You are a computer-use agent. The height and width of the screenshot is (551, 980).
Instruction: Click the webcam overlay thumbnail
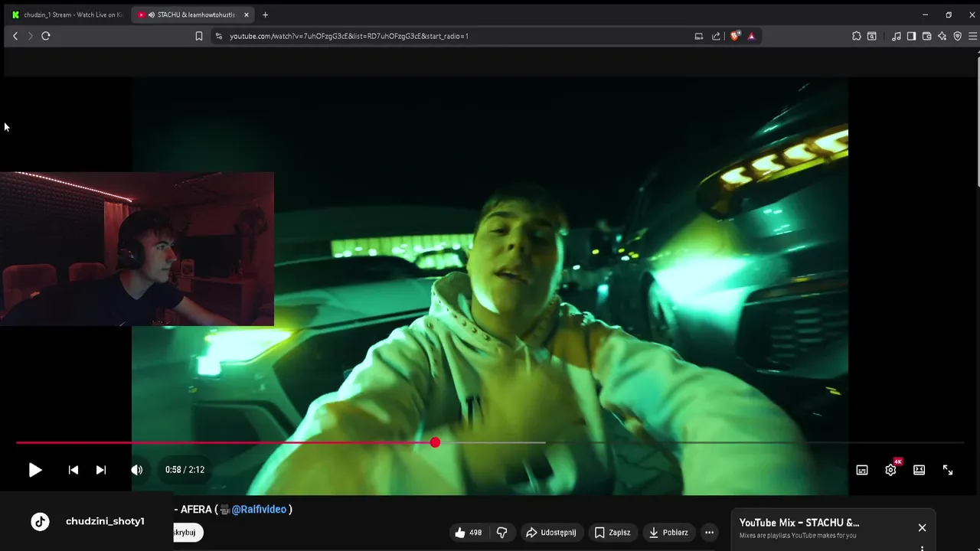click(x=137, y=249)
